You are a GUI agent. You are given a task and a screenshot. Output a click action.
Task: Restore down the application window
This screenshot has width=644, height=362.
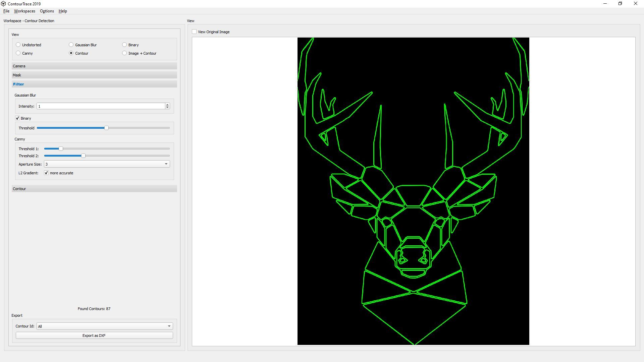coord(620,4)
